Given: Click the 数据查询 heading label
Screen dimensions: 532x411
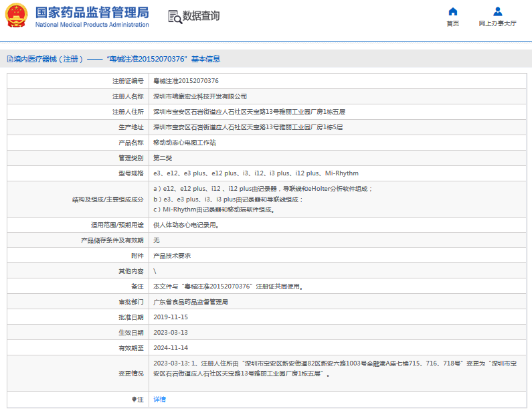Looking at the screenshot, I should [x=201, y=16].
